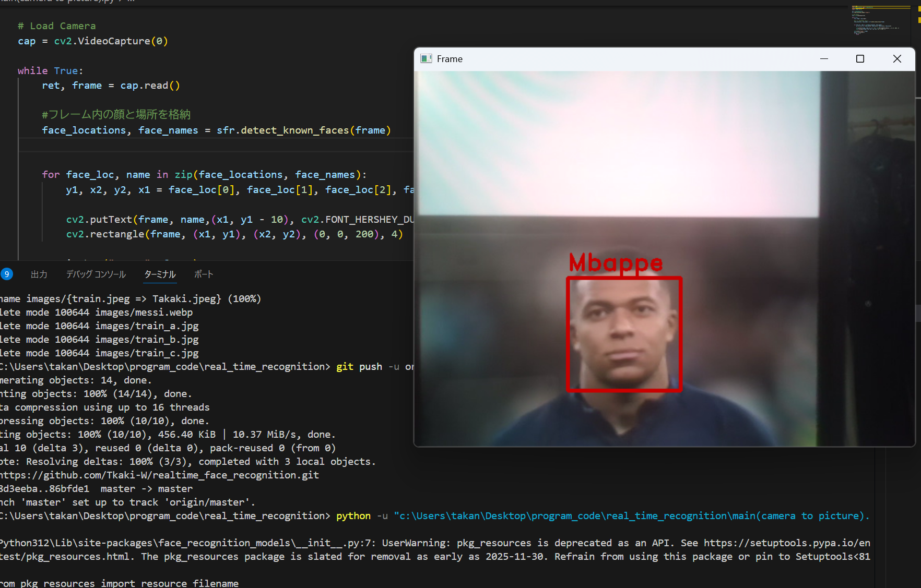
Task: Select the ターミナル tab
Action: [x=160, y=274]
